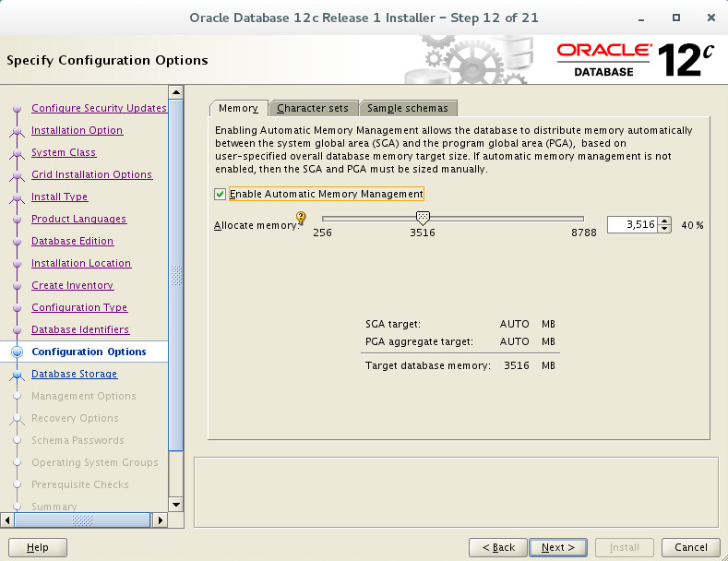Click the 40 % memory percentage label
Screen dimensions: 728x561
(x=692, y=225)
